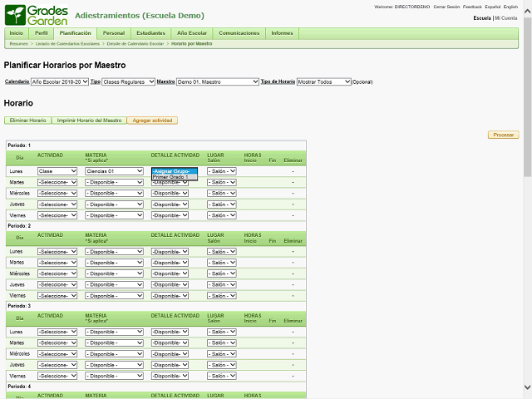This screenshot has width=532, height=399.
Task: Open the Planificación tab
Action: pyautogui.click(x=76, y=32)
